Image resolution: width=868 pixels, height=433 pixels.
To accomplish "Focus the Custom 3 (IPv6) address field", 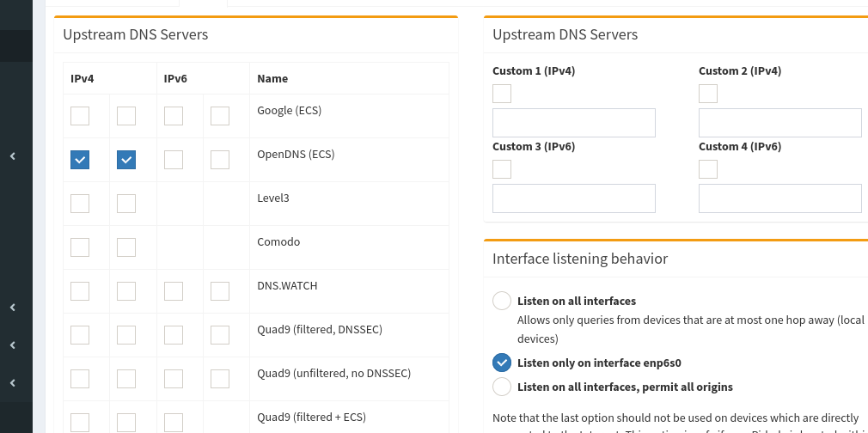I will 574,198.
